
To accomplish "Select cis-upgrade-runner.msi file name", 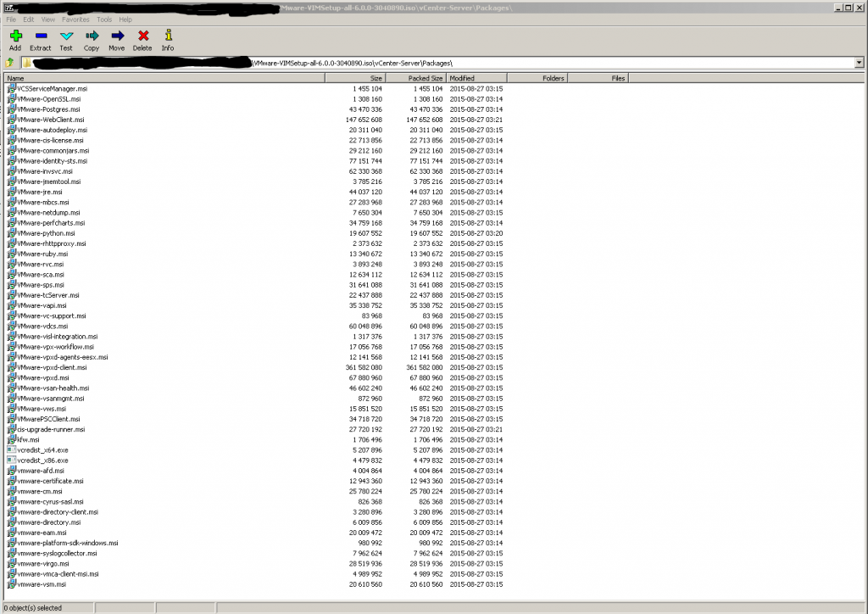I will pos(51,430).
